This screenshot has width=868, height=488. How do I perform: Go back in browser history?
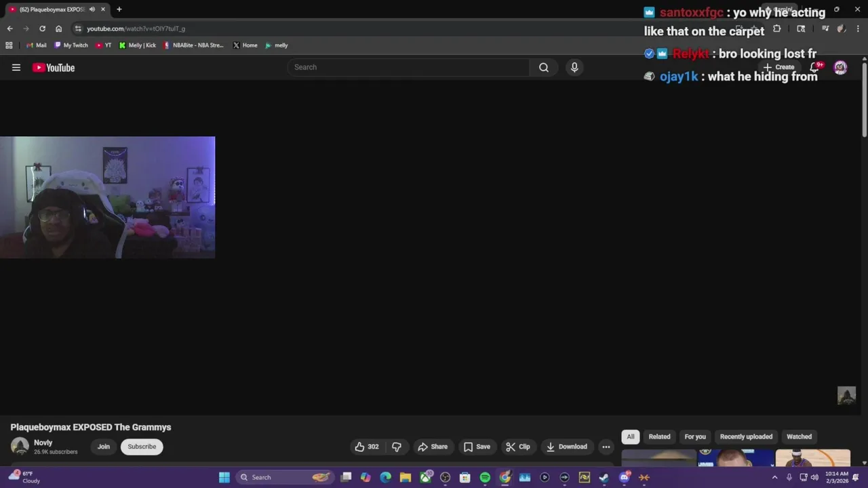coord(9,28)
